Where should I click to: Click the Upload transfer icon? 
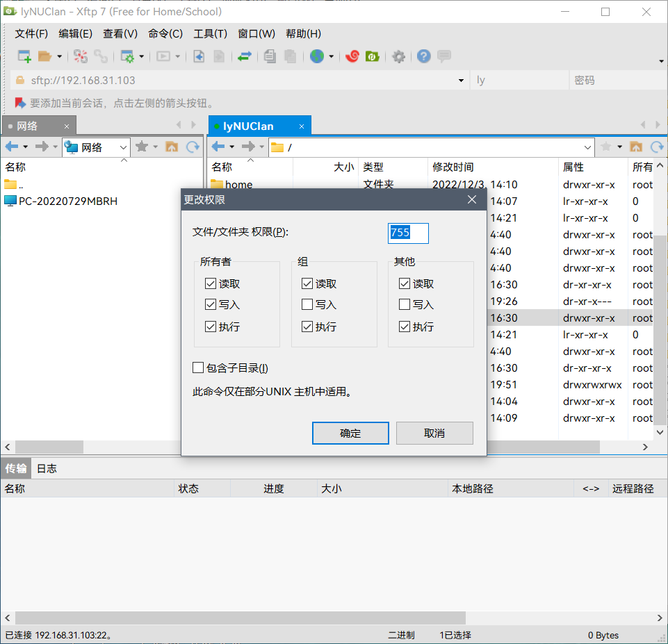(219, 56)
